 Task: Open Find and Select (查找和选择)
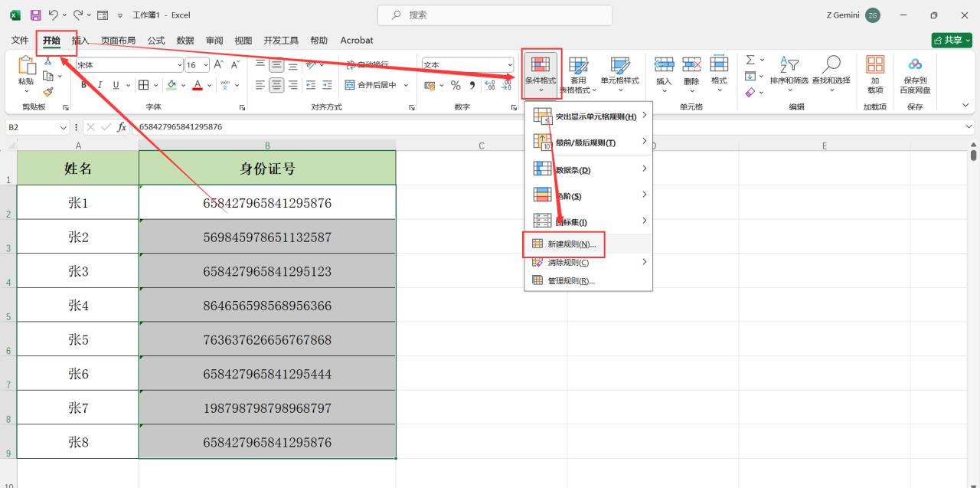pyautogui.click(x=831, y=74)
